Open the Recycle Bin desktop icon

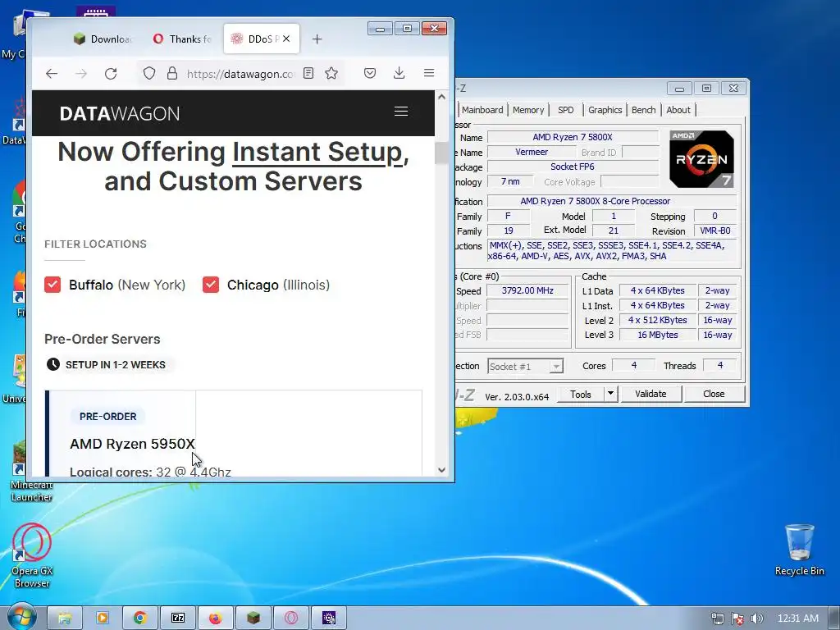coord(799,550)
